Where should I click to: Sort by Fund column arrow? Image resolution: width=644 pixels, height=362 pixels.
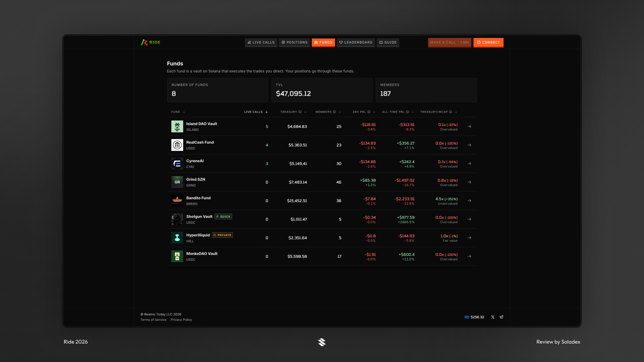click(184, 112)
